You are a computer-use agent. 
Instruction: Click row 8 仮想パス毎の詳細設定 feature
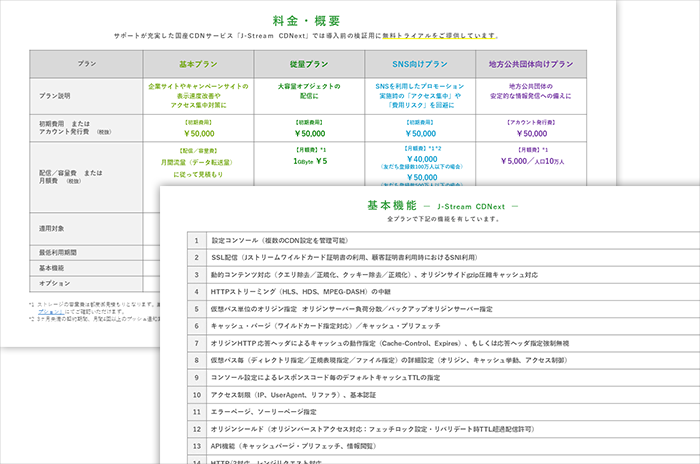click(x=389, y=360)
